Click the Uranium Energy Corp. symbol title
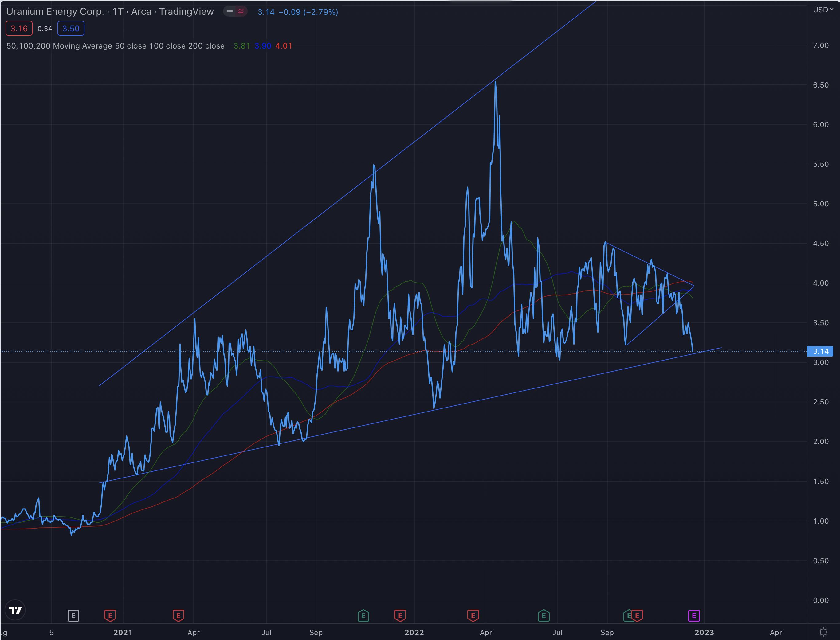 click(55, 11)
